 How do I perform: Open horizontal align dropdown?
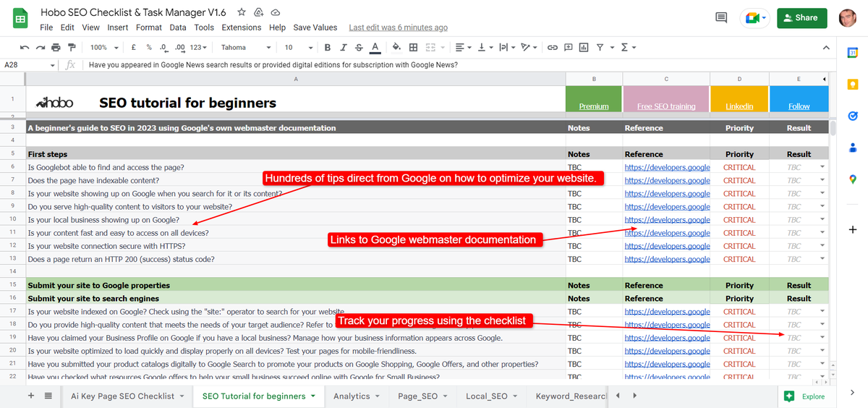[461, 48]
